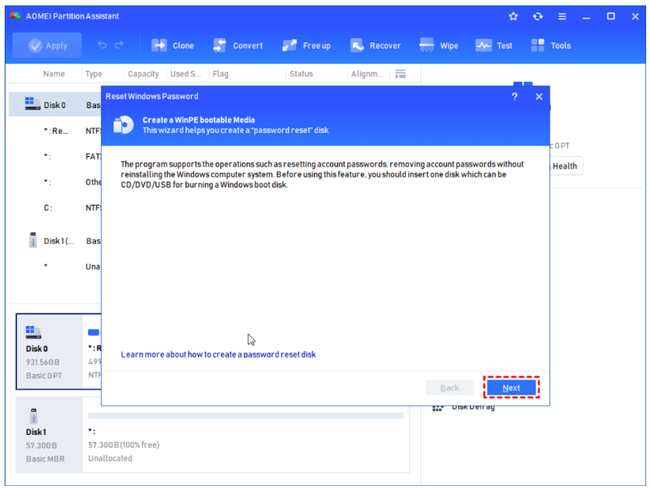Click the Wipe shredder icon
This screenshot has height=489, width=650.
coord(427,45)
